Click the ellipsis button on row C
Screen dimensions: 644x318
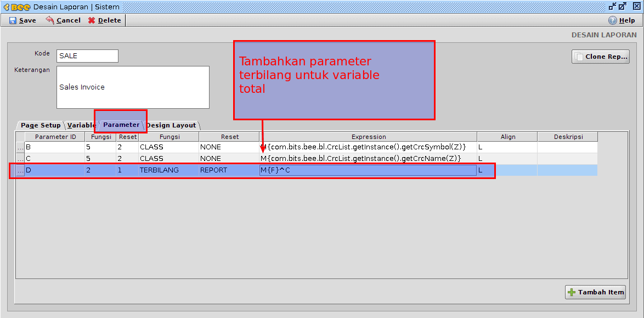(x=20, y=158)
